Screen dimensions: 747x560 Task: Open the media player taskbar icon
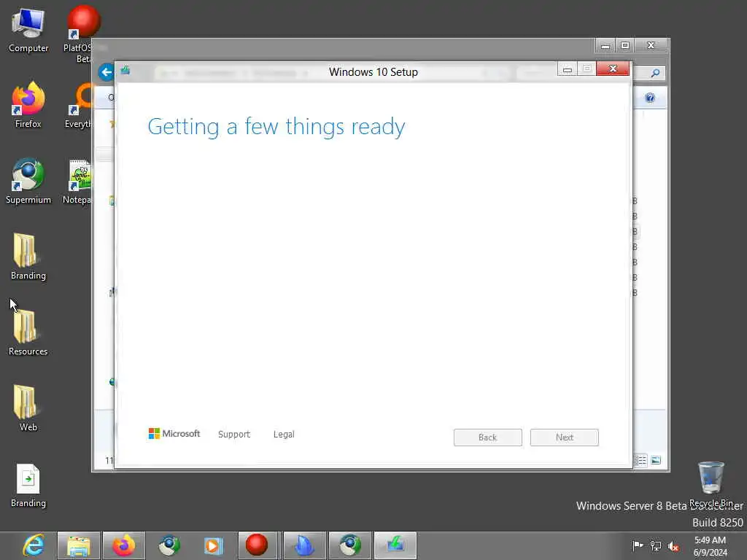pos(214,545)
